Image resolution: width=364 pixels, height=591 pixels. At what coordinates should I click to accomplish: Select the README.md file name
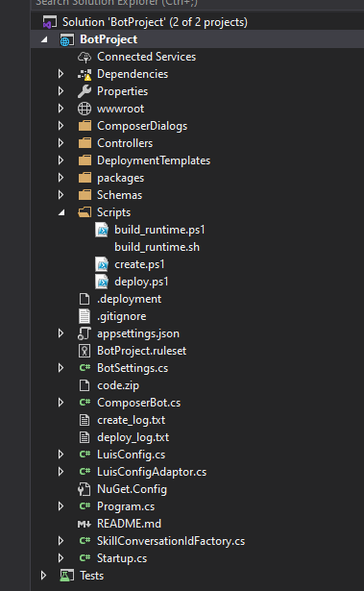tap(129, 524)
